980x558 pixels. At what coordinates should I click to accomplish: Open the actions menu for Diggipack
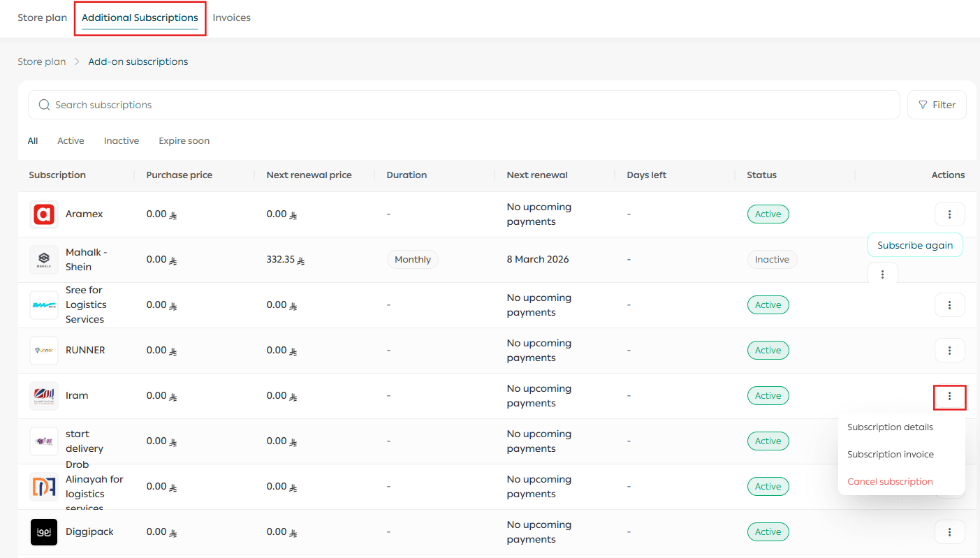tap(949, 532)
